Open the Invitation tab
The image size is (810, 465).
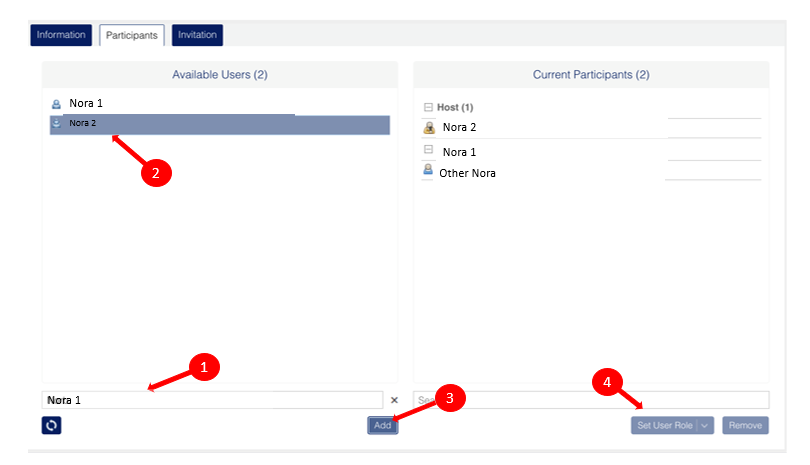tap(197, 35)
